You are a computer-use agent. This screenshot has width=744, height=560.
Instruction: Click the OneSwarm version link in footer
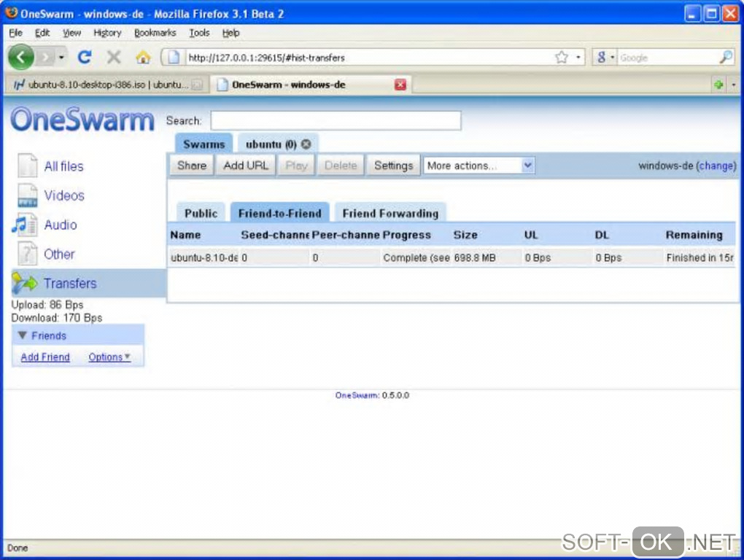coord(357,395)
